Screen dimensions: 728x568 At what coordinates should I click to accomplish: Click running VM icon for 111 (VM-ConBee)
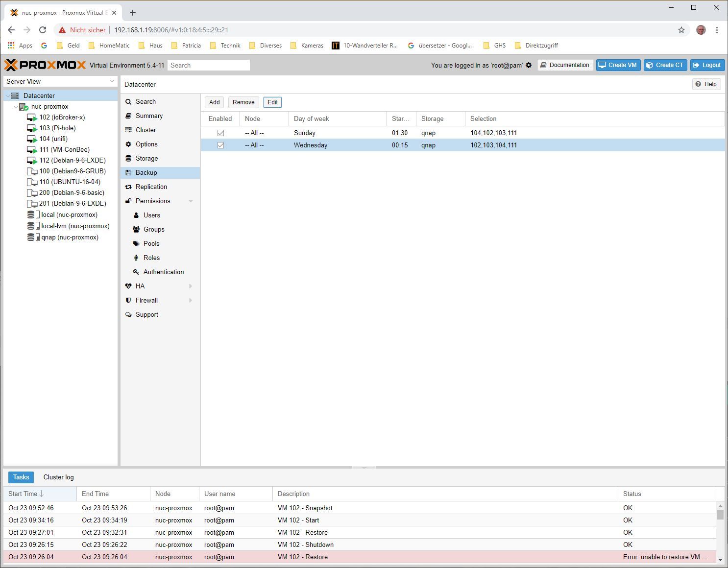click(x=32, y=150)
